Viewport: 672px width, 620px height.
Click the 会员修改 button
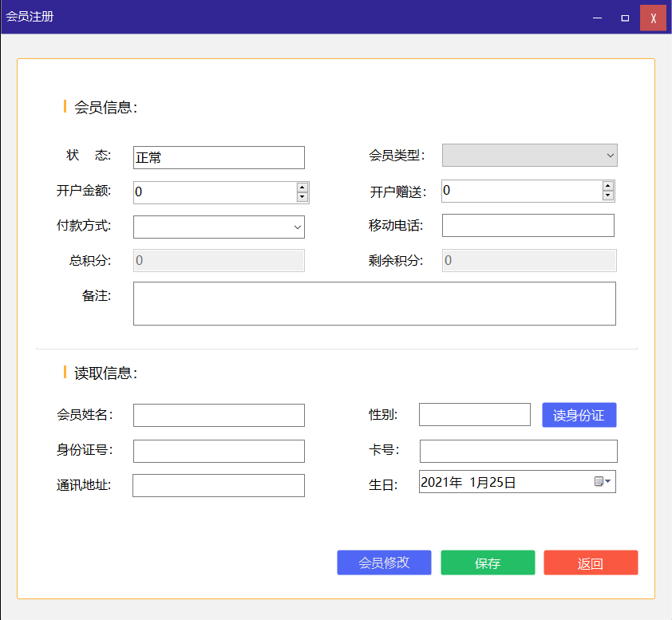click(x=384, y=563)
